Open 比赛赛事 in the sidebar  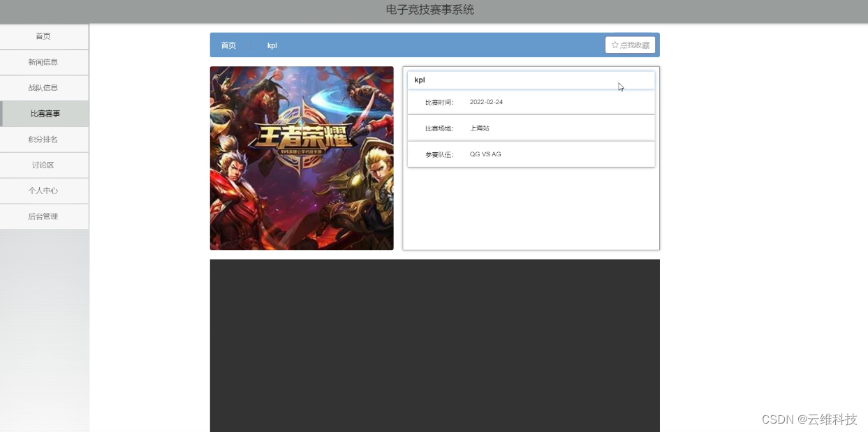[x=44, y=114]
